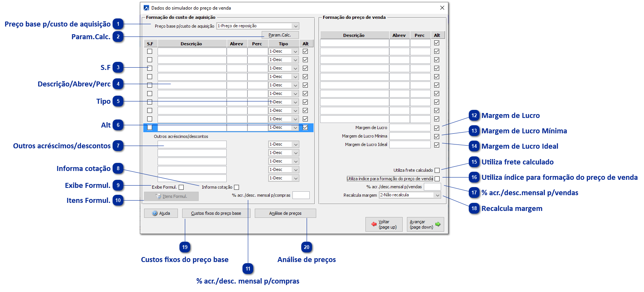The height and width of the screenshot is (292, 644).
Task: Toggle Alt checkbox in first acquisition row
Action: click(305, 51)
